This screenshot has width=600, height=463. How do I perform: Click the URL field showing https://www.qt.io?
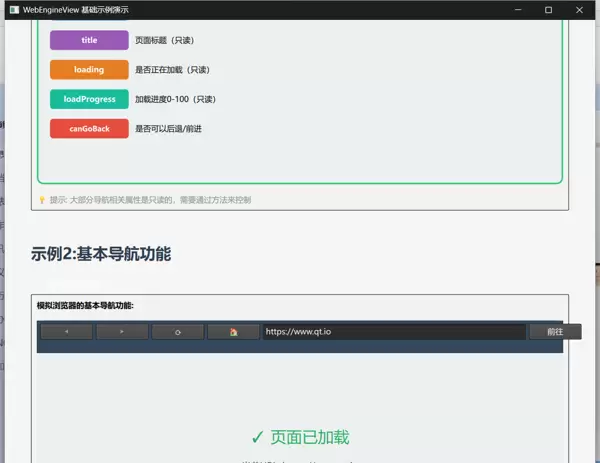point(393,332)
